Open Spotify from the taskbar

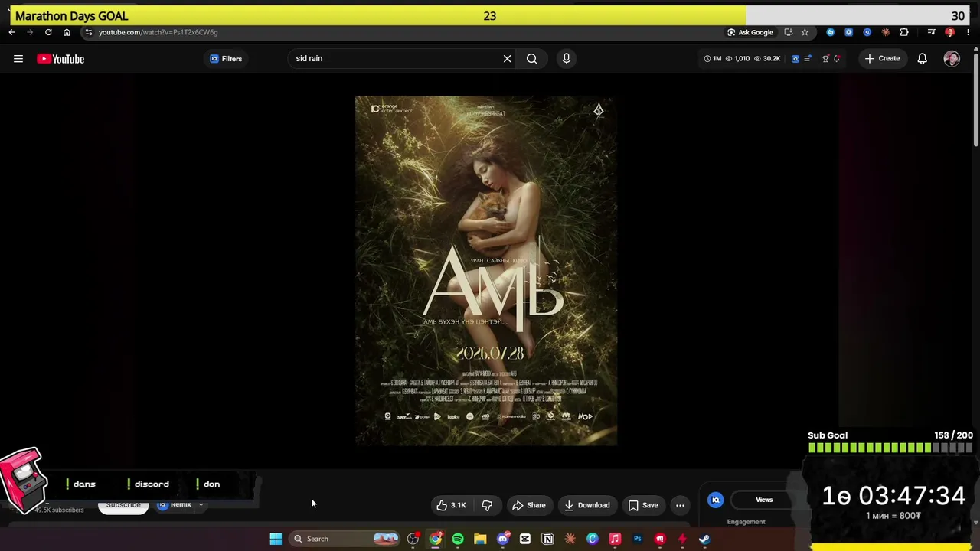[458, 539]
